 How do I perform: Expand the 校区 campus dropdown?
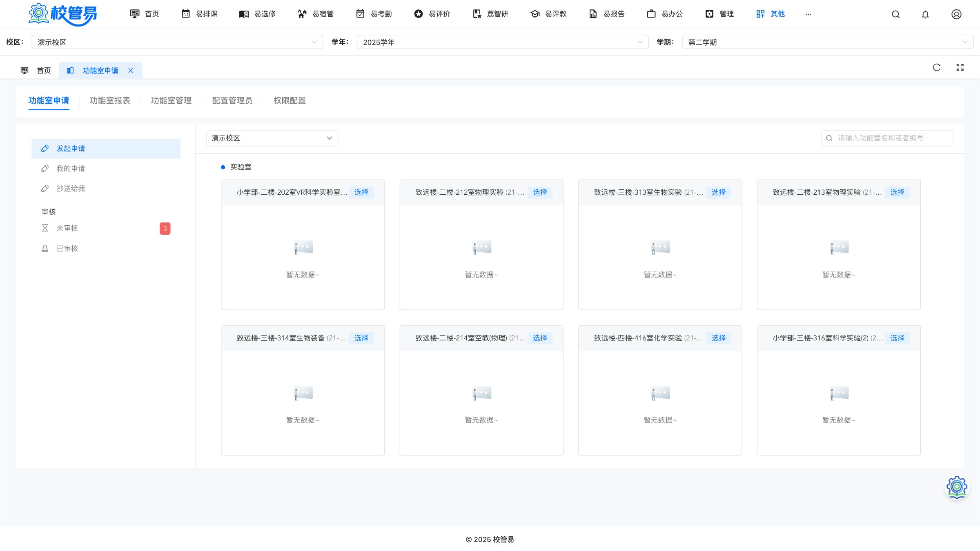tap(177, 42)
